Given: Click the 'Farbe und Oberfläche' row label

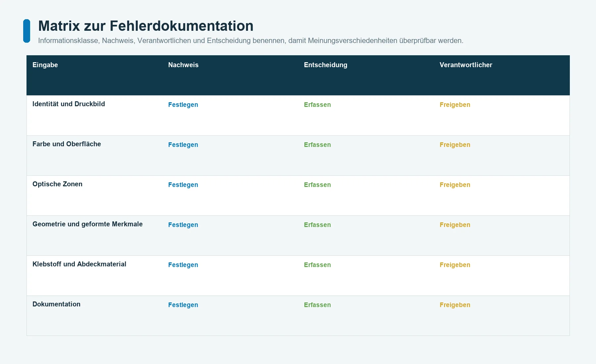Looking at the screenshot, I should click(67, 144).
